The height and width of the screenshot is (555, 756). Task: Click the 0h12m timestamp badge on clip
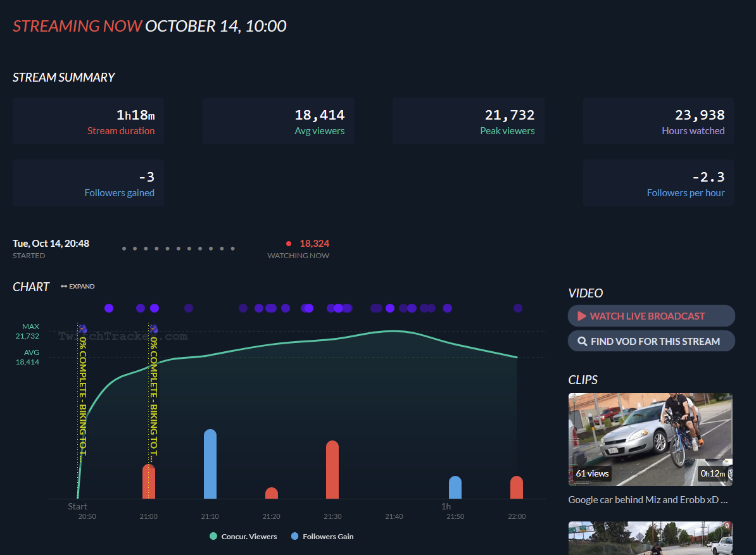[x=712, y=473]
